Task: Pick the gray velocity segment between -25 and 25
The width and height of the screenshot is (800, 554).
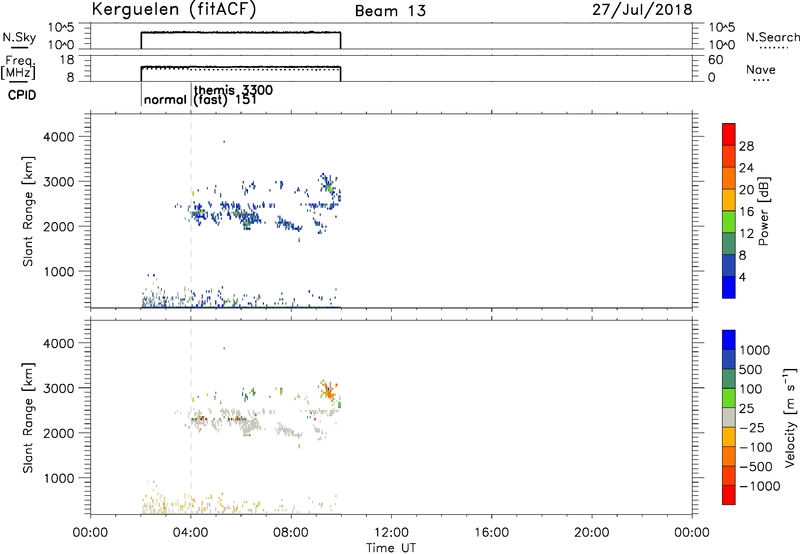Action: [729, 417]
